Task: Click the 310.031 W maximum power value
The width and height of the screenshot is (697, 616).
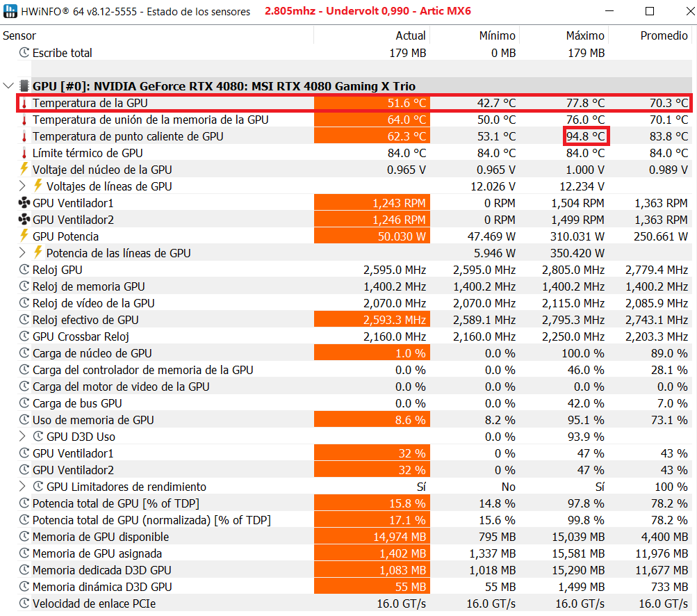Action: 577,236
